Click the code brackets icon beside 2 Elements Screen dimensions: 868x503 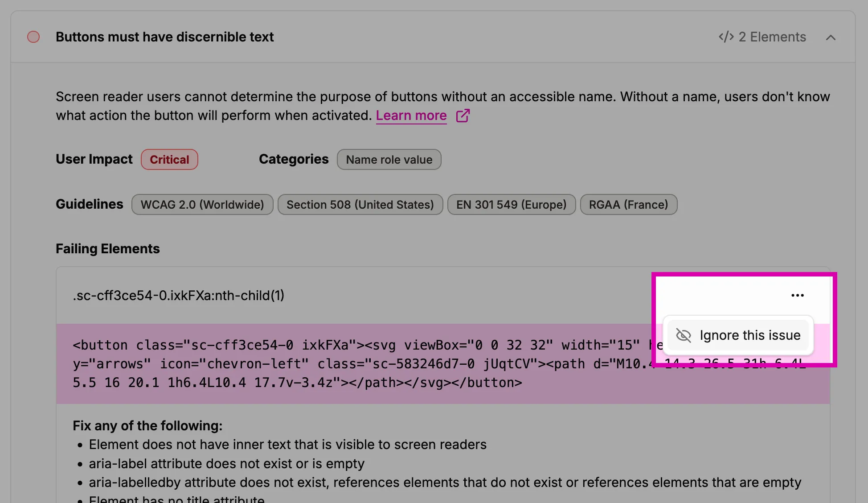[725, 37]
